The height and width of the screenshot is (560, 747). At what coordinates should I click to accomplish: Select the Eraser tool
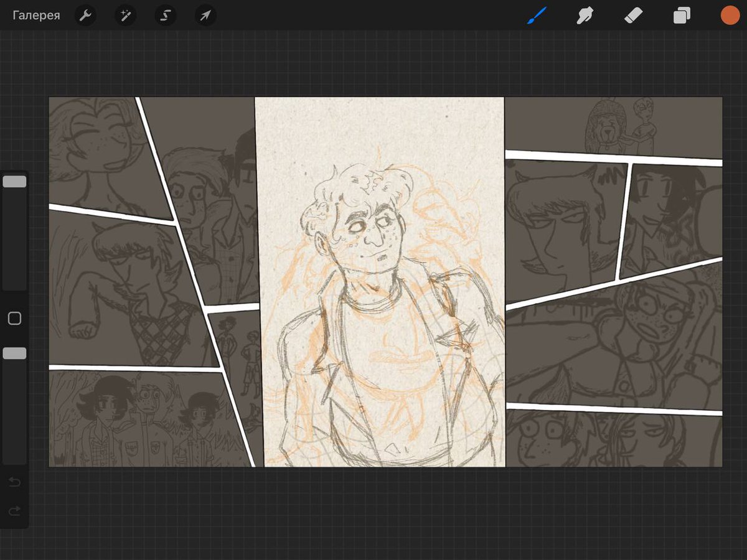pos(633,16)
